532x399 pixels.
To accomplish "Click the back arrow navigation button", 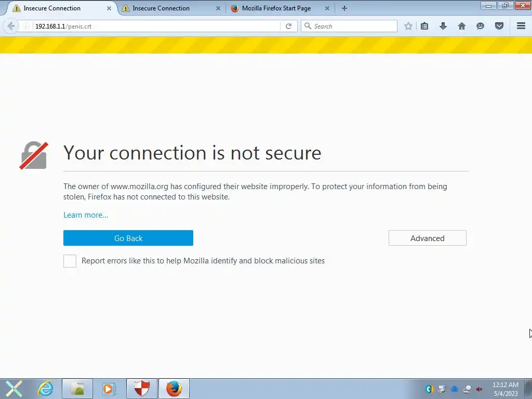I will tap(11, 26).
